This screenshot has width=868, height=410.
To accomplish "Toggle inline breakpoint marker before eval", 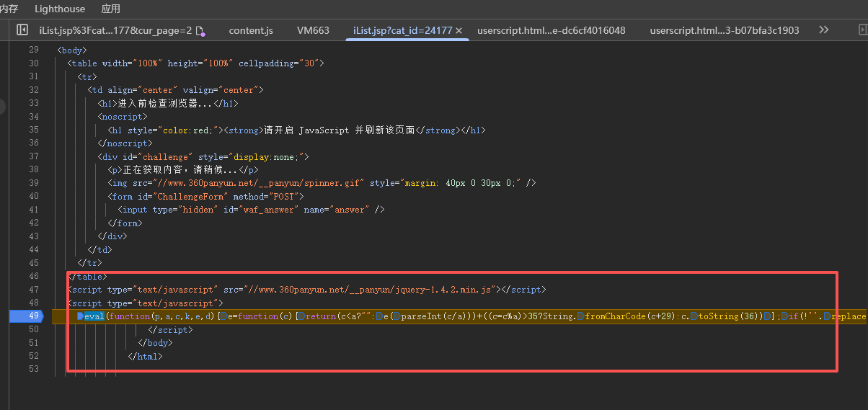I will pos(81,316).
